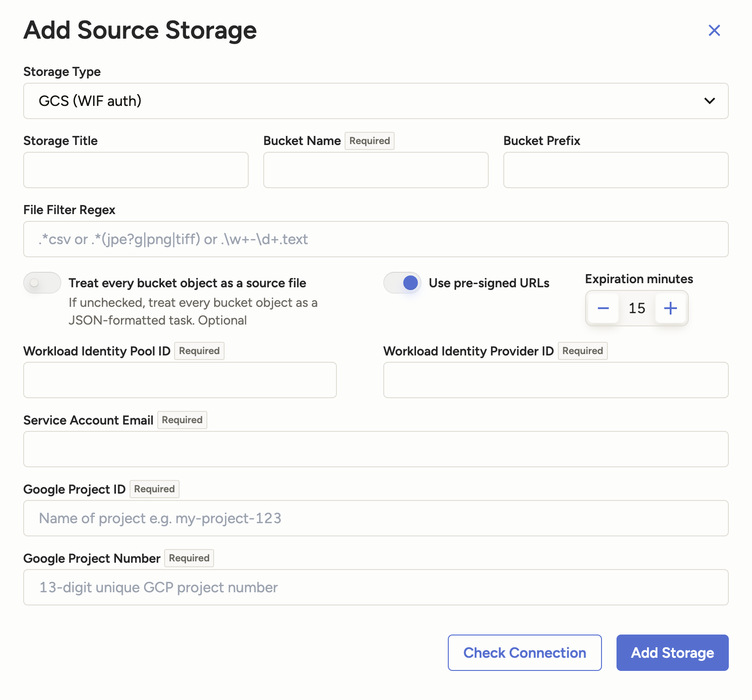Focus the Google Project Number field
This screenshot has width=752, height=700.
tap(376, 587)
